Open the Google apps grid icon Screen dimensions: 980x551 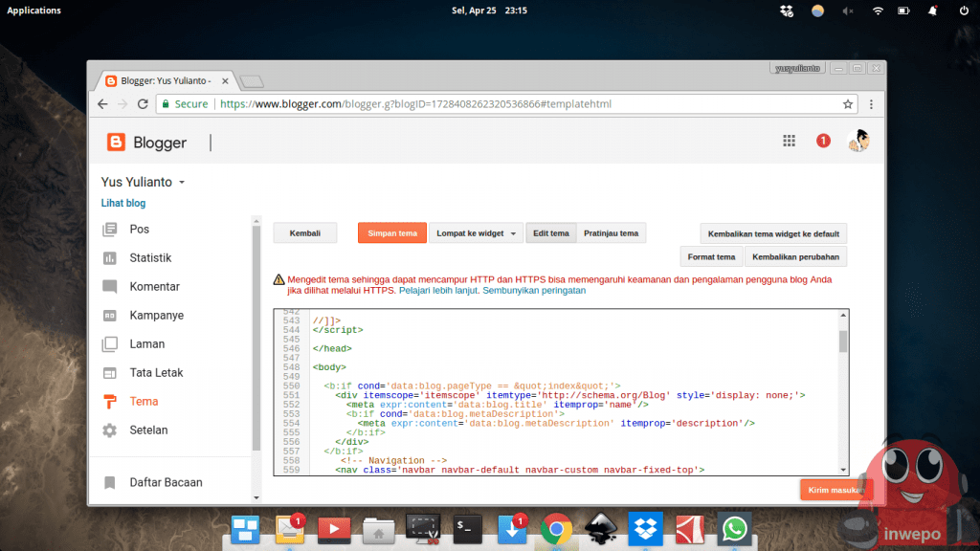789,141
